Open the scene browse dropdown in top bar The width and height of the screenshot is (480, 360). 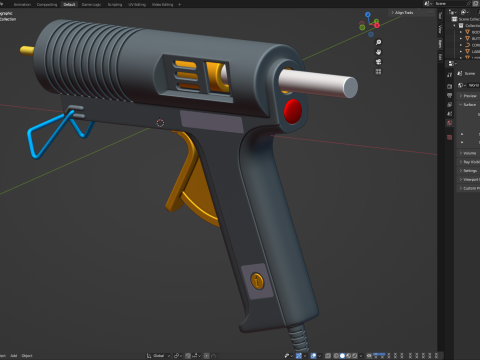(x=427, y=4)
